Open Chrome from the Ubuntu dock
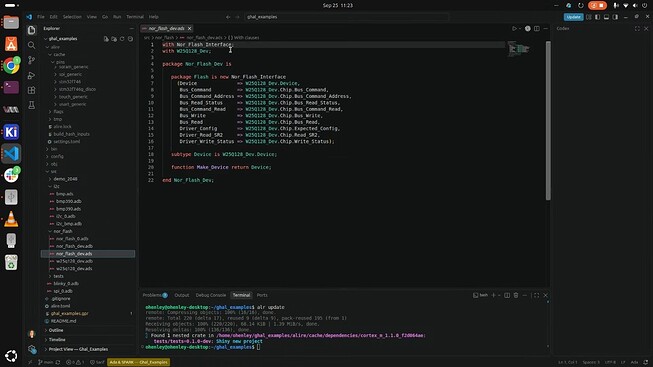 tap(11, 66)
